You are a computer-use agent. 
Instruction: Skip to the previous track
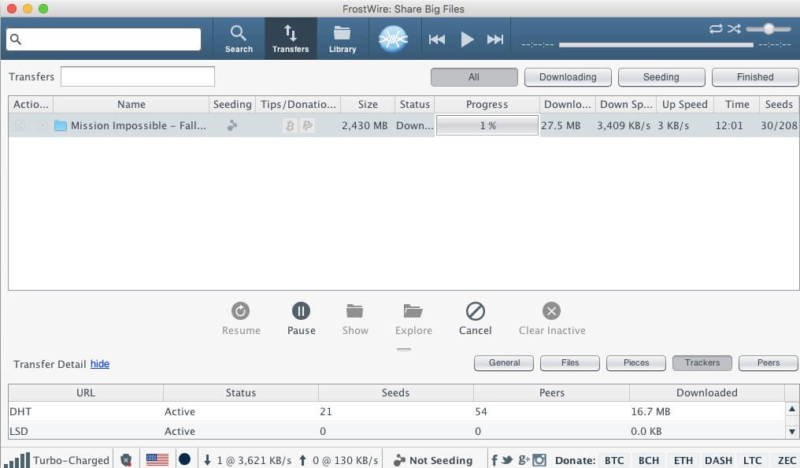(437, 39)
